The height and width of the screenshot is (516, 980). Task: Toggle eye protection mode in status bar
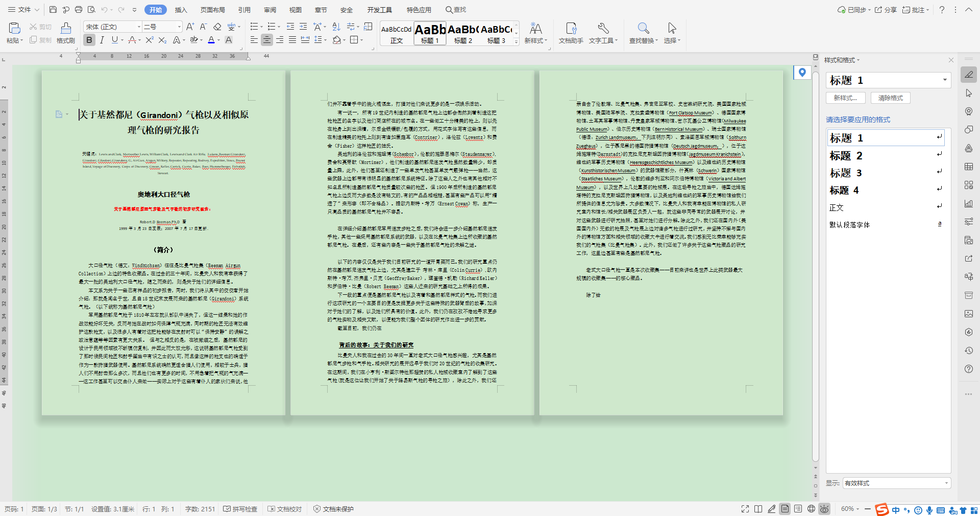click(824, 509)
